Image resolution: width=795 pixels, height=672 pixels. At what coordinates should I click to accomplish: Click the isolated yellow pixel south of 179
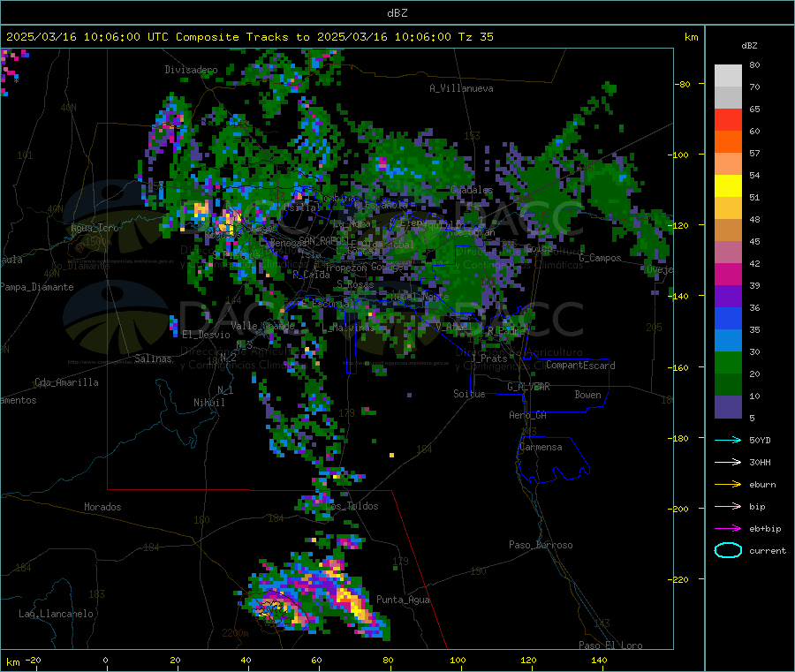[x=392, y=455]
